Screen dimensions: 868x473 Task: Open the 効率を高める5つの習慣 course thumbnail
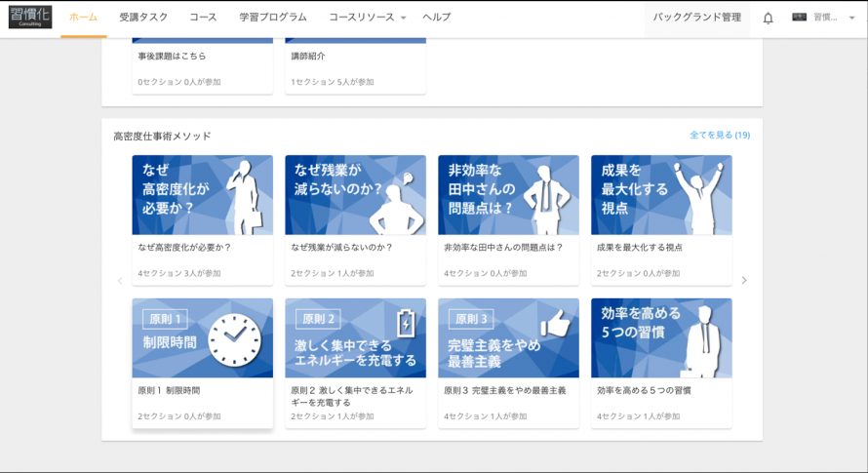click(x=661, y=337)
